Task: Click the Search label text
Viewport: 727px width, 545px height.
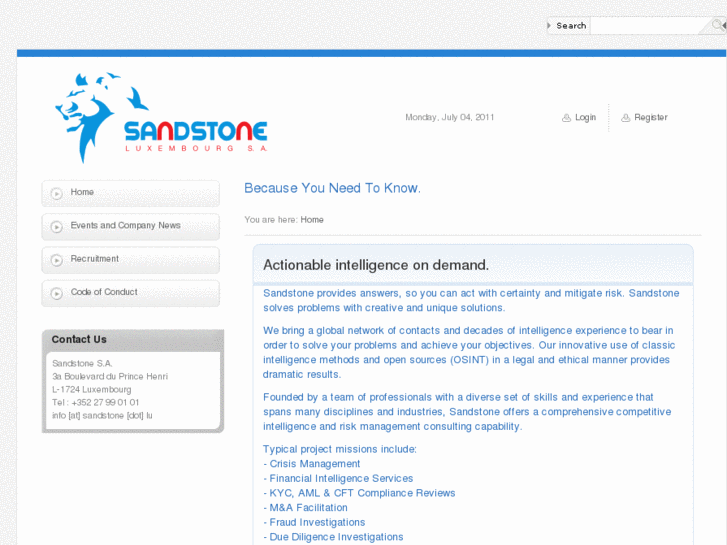Action: pos(571,26)
